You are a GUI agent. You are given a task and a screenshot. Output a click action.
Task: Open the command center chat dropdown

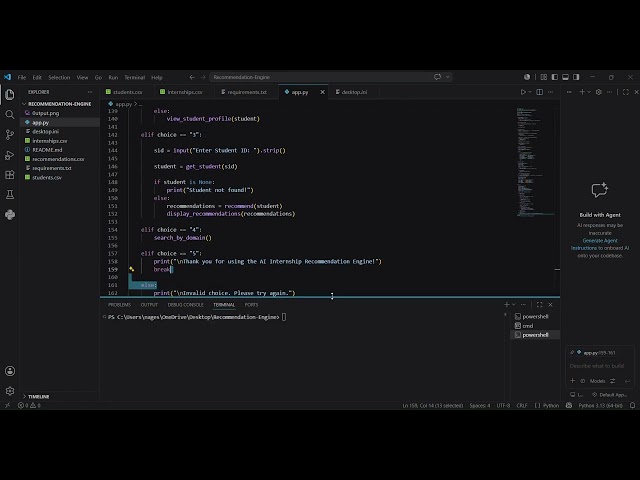coord(447,77)
